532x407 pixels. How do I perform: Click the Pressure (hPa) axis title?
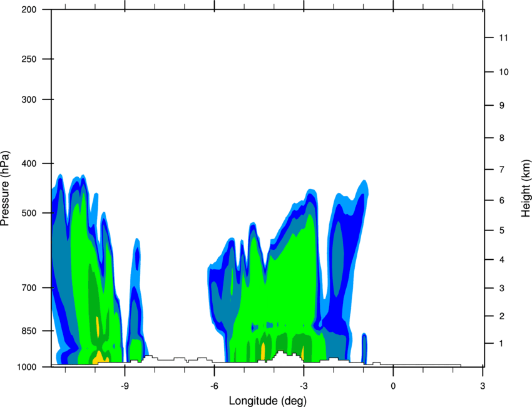[x=5, y=188]
